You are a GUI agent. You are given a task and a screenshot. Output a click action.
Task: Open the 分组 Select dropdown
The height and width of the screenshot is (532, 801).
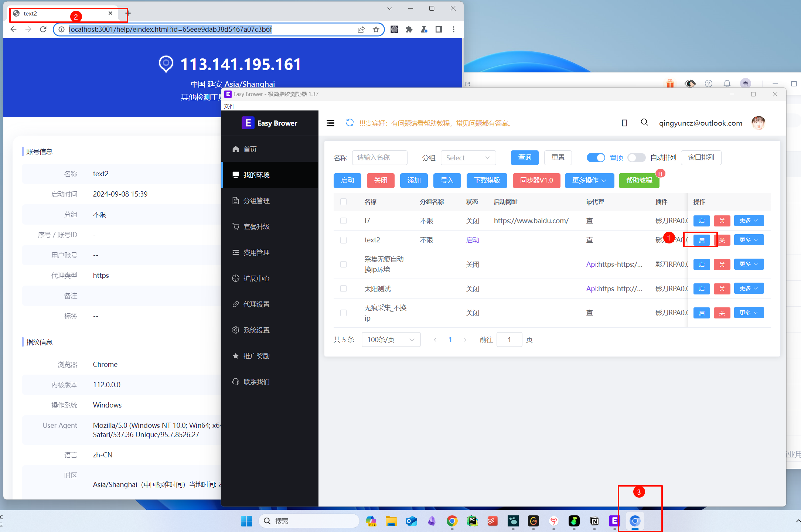468,158
